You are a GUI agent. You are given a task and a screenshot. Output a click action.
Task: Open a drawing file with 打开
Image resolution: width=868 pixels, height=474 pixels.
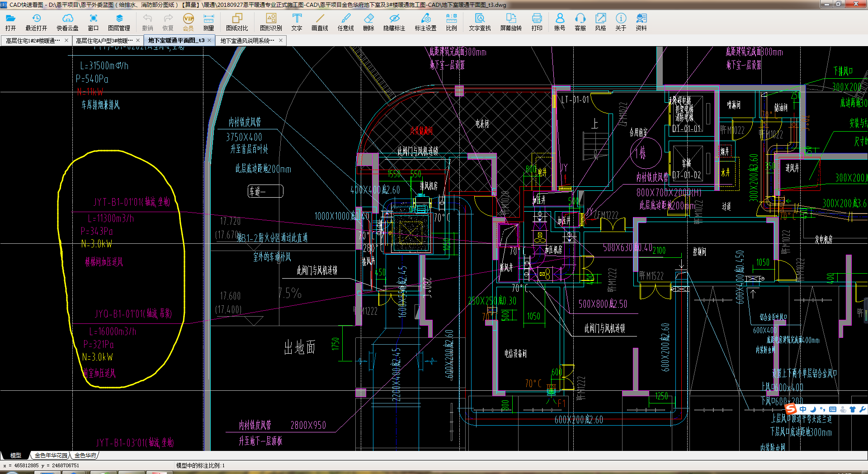click(x=10, y=22)
